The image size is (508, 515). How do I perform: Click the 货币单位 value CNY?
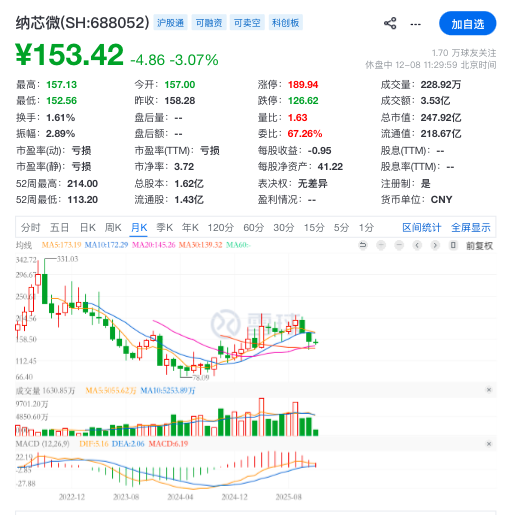[x=441, y=200]
